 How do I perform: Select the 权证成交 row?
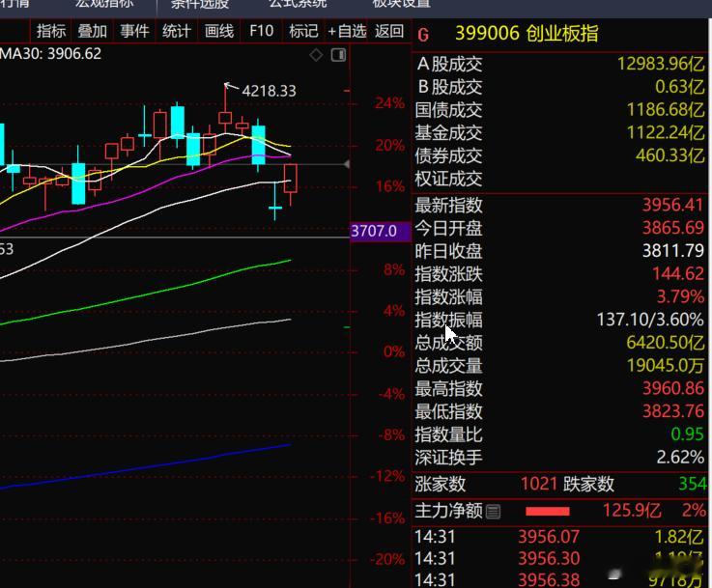[559, 179]
